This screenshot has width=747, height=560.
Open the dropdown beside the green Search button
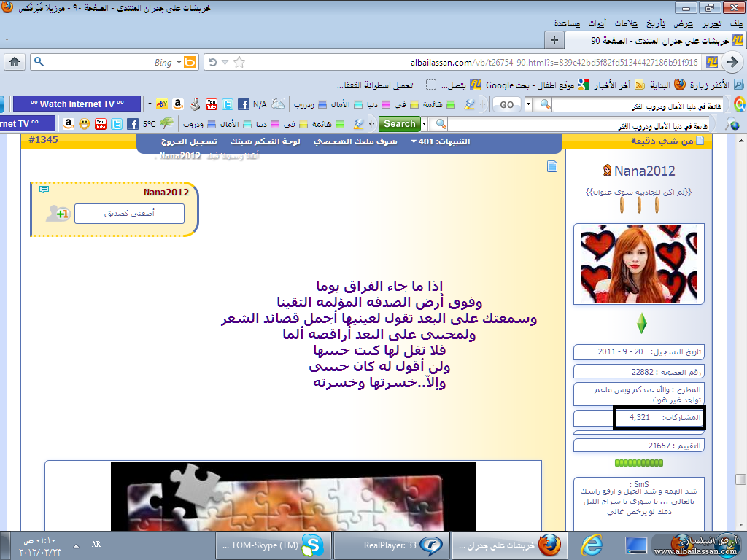pyautogui.click(x=424, y=124)
